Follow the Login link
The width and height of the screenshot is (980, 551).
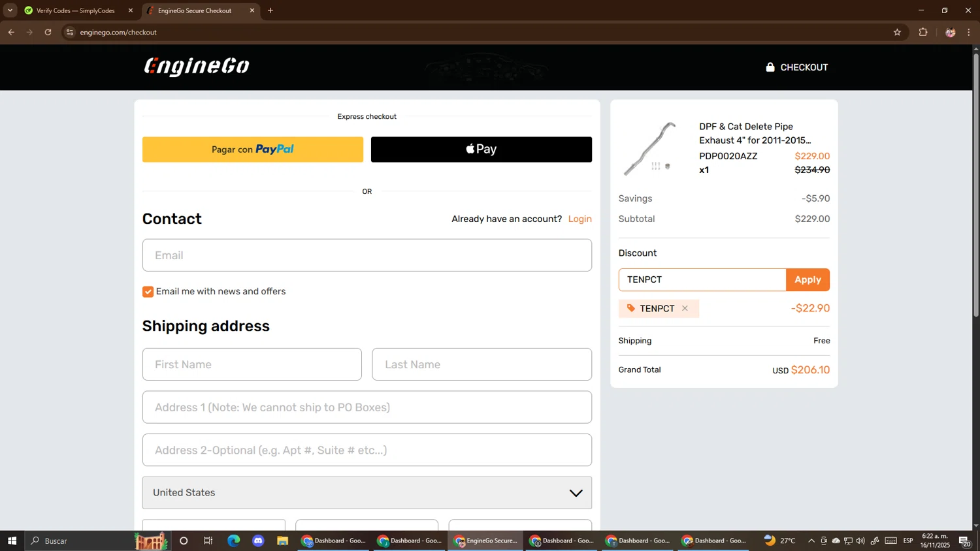(580, 219)
